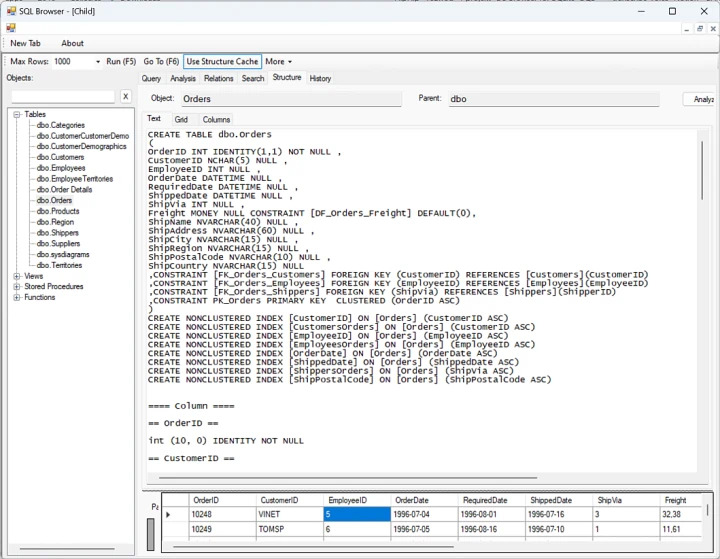Select the Structure tab
This screenshot has width=720, height=559.
pos(287,77)
